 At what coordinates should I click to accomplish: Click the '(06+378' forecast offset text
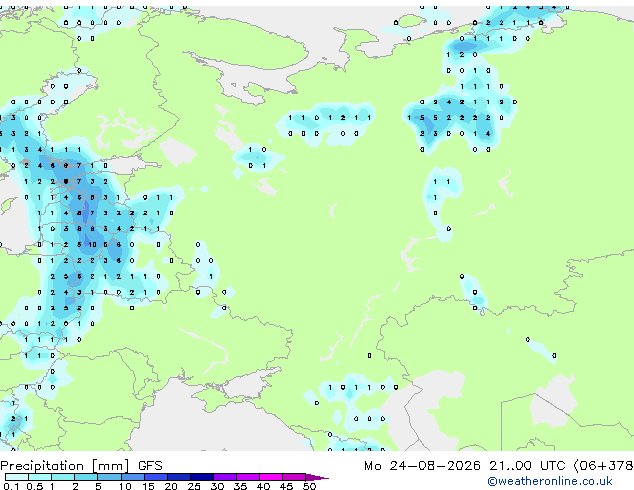tap(603, 466)
